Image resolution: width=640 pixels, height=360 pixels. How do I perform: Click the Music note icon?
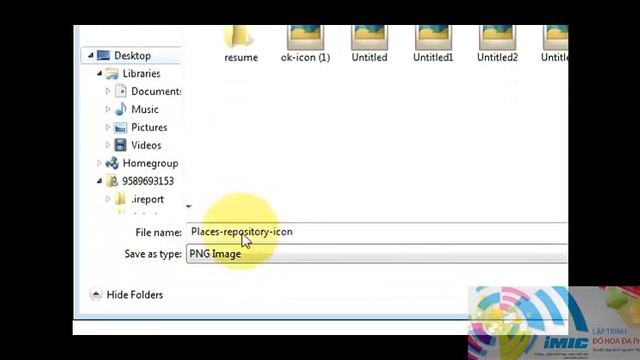[x=120, y=109]
